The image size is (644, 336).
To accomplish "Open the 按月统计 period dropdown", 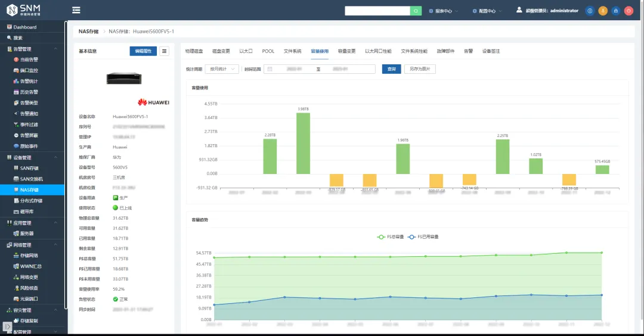I will (222, 69).
